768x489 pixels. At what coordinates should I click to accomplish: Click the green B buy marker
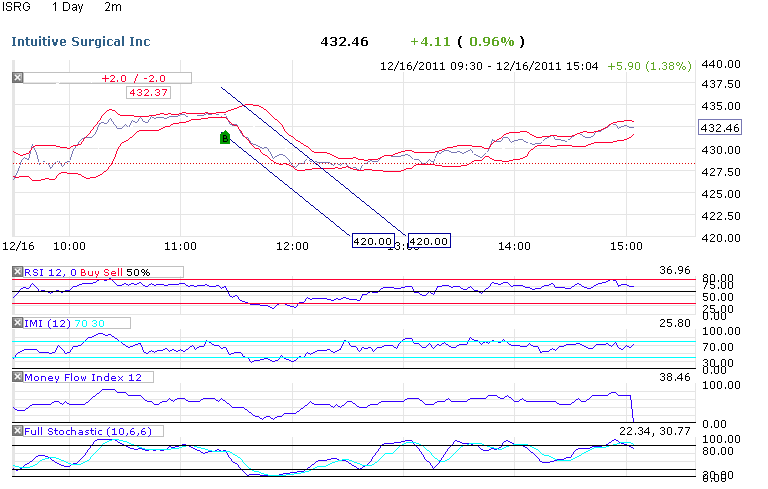pyautogui.click(x=225, y=138)
